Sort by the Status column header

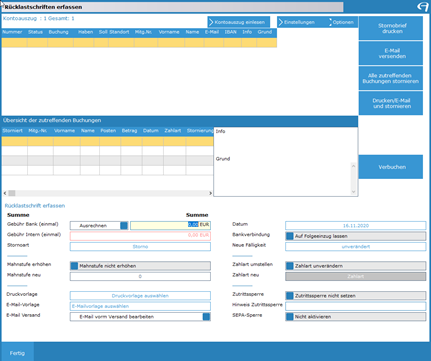pyautogui.click(x=35, y=32)
